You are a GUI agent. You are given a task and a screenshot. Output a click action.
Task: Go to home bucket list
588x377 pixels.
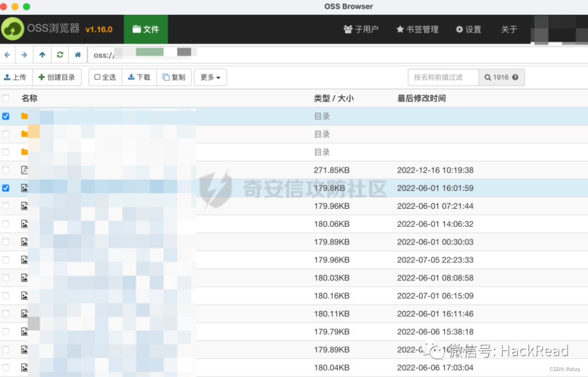(78, 55)
